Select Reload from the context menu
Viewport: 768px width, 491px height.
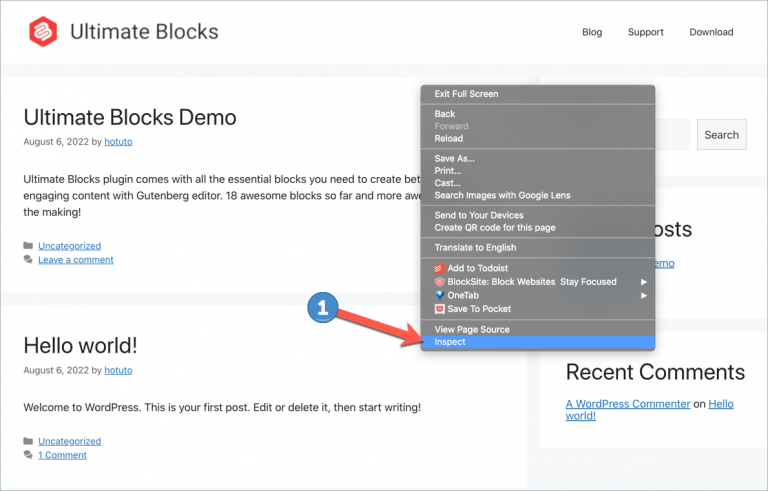448,139
